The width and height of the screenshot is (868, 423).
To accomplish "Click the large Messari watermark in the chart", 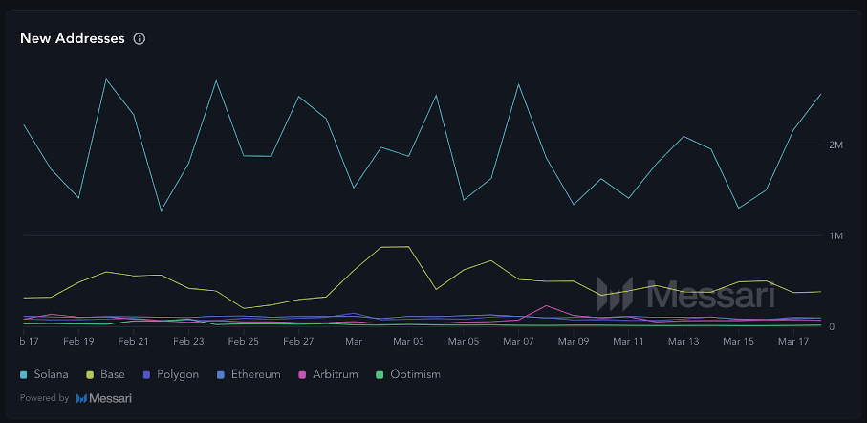I will click(x=656, y=294).
